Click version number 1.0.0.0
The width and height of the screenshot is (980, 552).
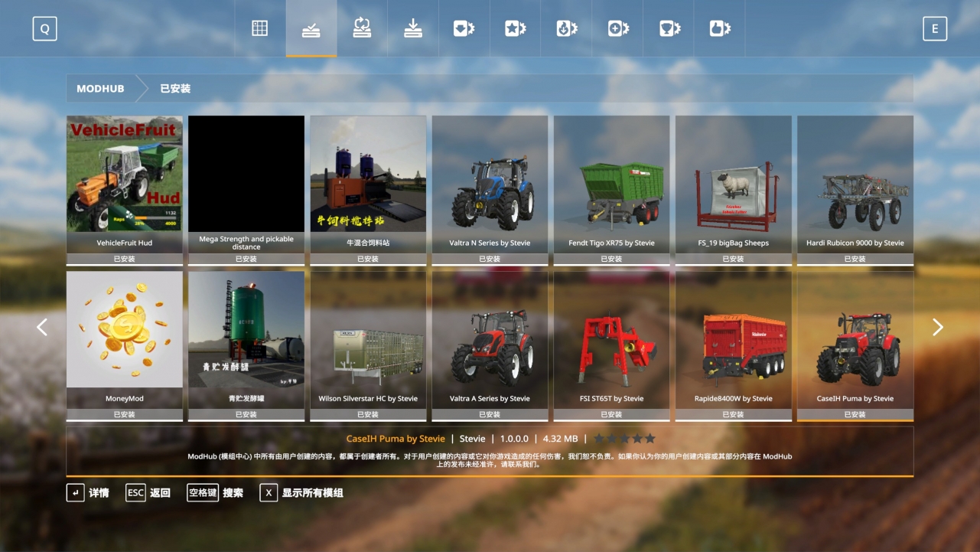(x=514, y=439)
